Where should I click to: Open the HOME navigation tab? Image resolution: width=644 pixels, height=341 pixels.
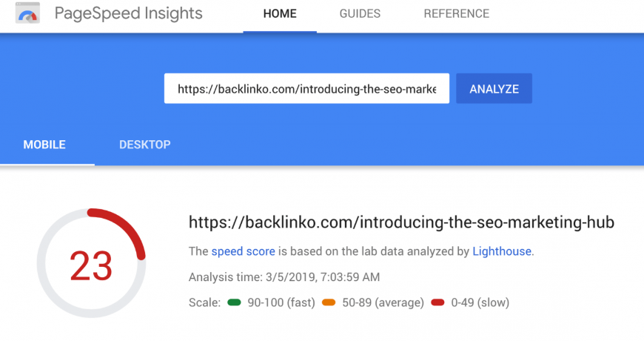click(x=280, y=13)
